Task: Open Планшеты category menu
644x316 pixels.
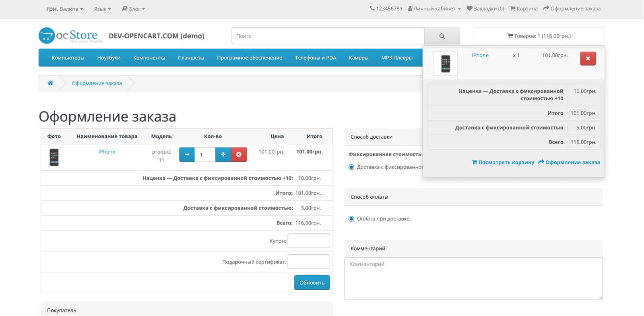Action: (x=191, y=58)
